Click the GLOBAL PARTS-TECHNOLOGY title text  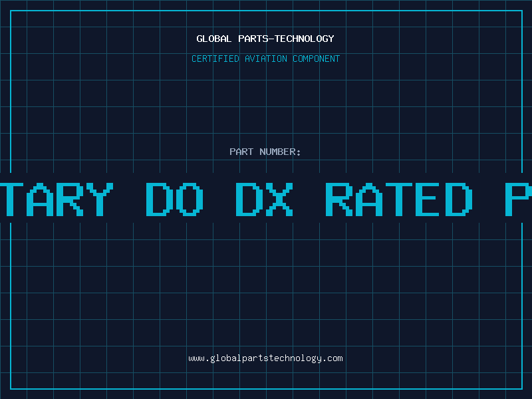pyautogui.click(x=265, y=39)
